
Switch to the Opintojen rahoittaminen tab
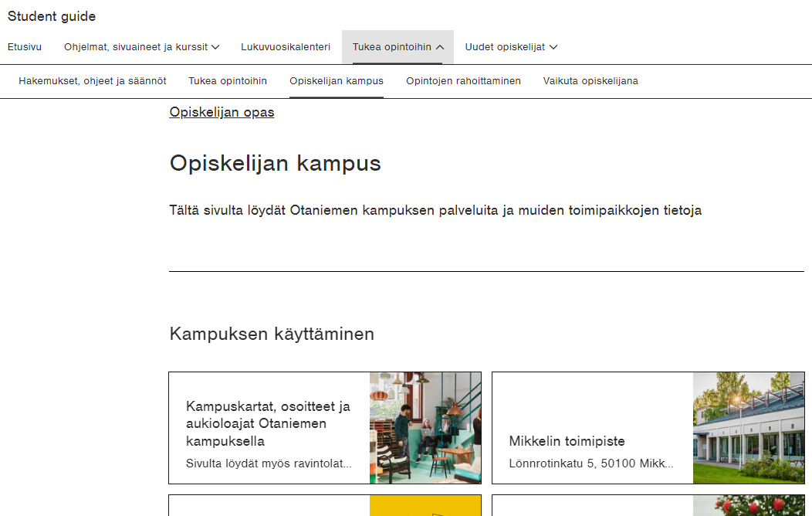[463, 81]
